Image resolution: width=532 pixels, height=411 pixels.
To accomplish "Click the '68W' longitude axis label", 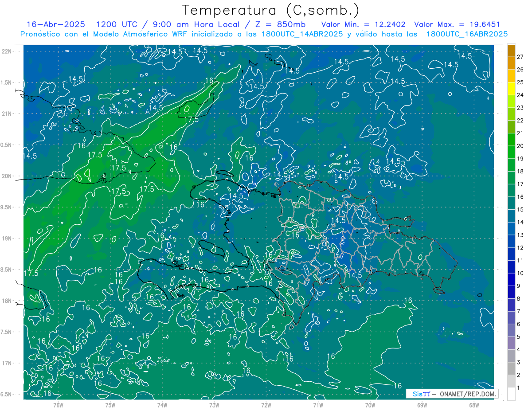I will tap(474, 405).
